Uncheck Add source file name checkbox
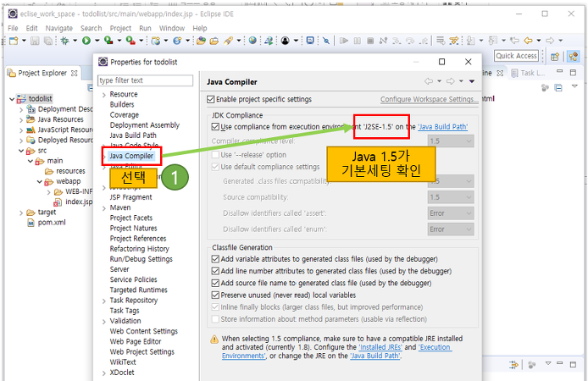 (x=215, y=283)
